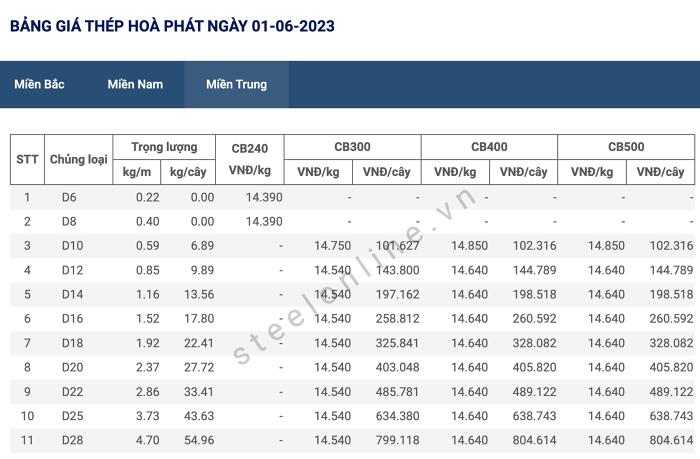700x459 pixels.
Task: Select the Miền Trung tab
Action: pos(237,84)
